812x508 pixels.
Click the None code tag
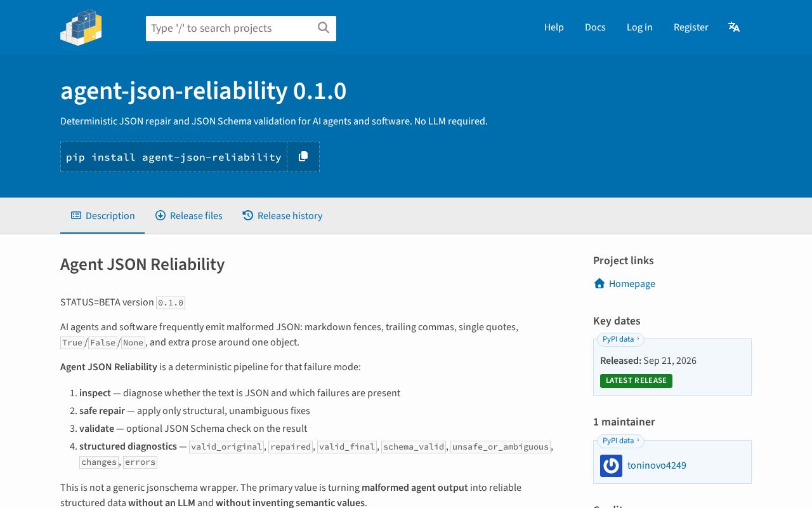133,343
